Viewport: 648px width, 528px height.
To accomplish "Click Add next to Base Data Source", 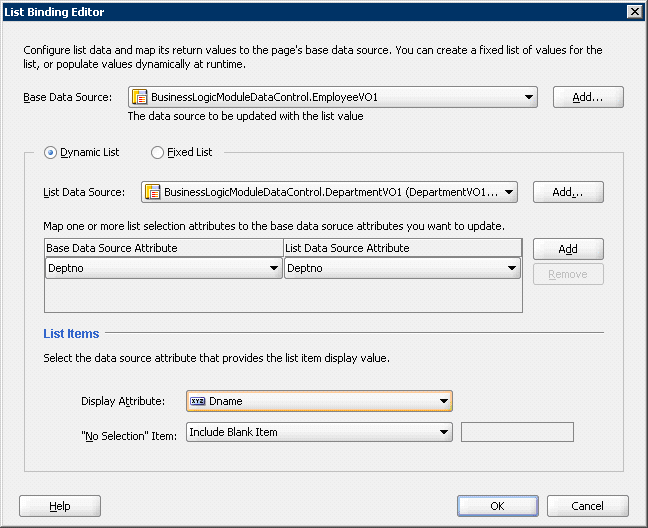I will tap(588, 97).
